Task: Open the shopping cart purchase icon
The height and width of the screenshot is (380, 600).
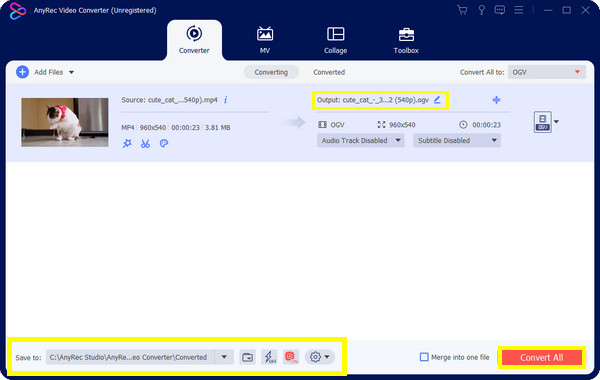Action: 462,10
